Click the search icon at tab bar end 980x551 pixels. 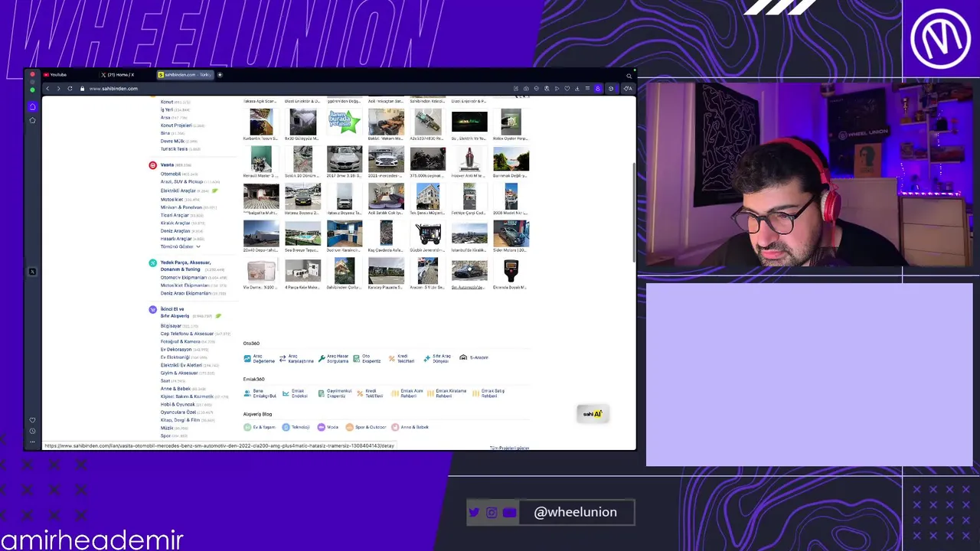(629, 76)
